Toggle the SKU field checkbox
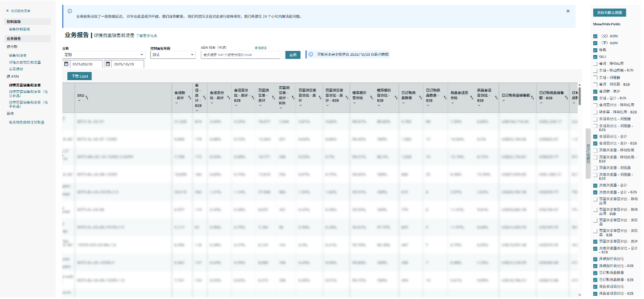The image size is (644, 299). [596, 57]
